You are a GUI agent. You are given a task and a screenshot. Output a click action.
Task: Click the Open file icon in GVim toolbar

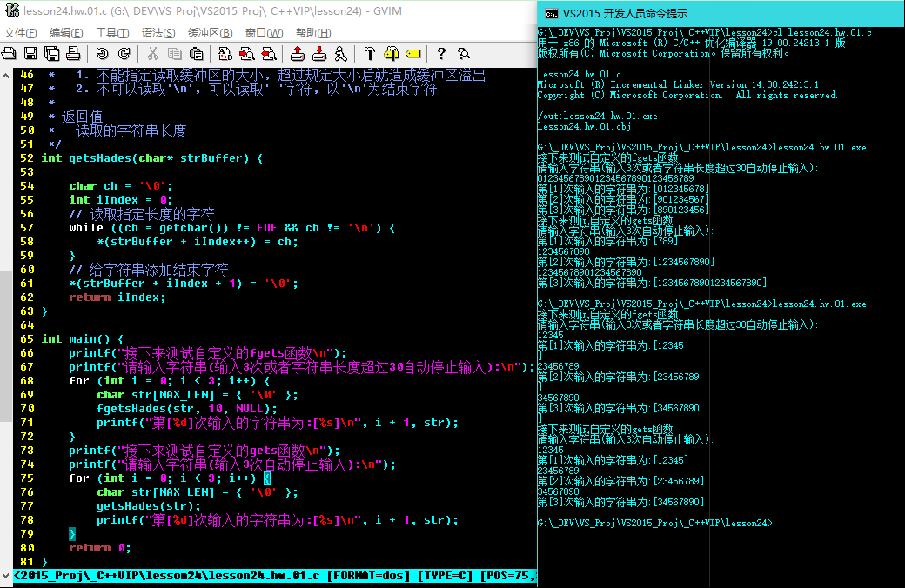tap(10, 54)
